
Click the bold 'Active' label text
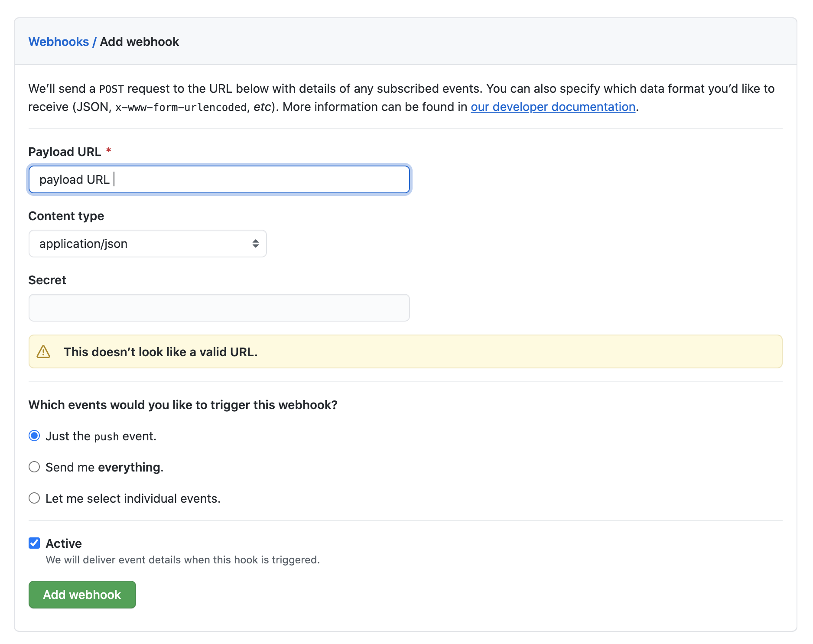(x=64, y=543)
